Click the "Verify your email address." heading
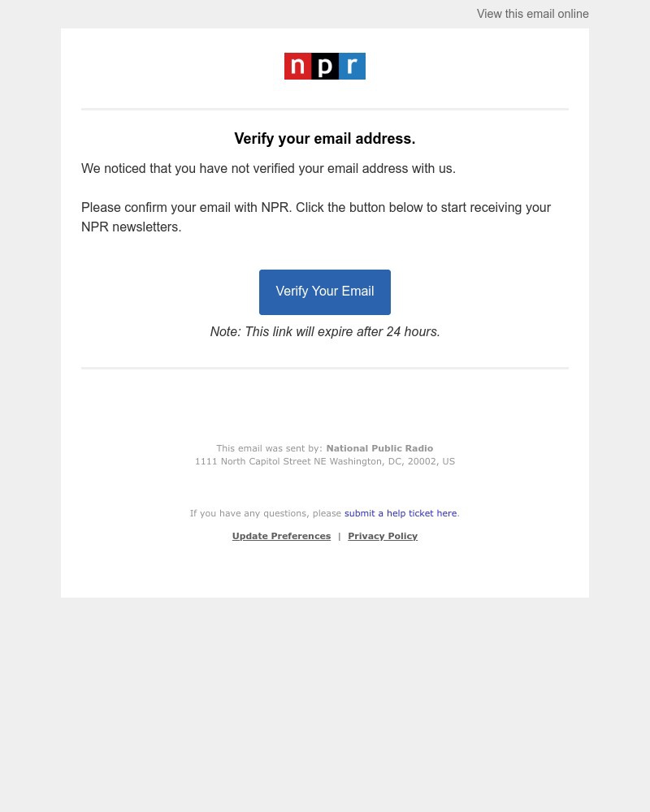650x812 pixels. 325,139
